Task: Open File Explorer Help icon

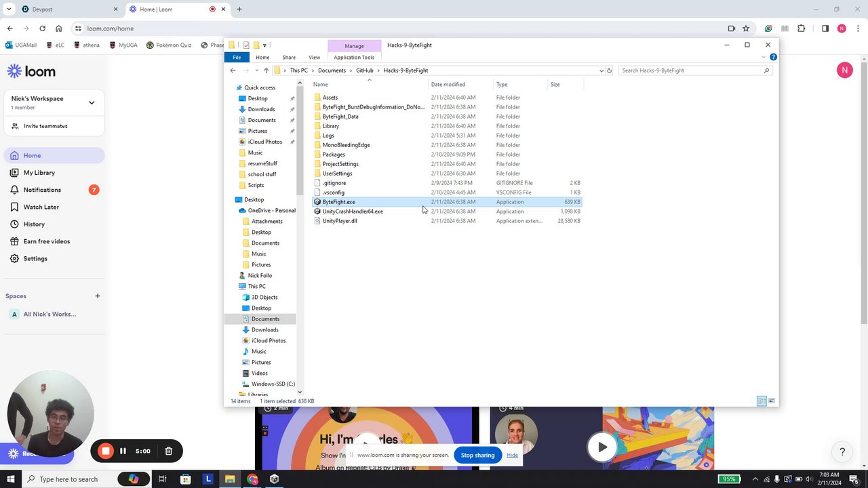Action: point(773,57)
